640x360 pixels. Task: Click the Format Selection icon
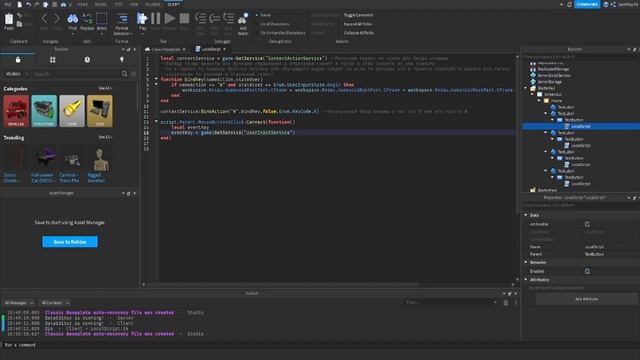(122, 19)
